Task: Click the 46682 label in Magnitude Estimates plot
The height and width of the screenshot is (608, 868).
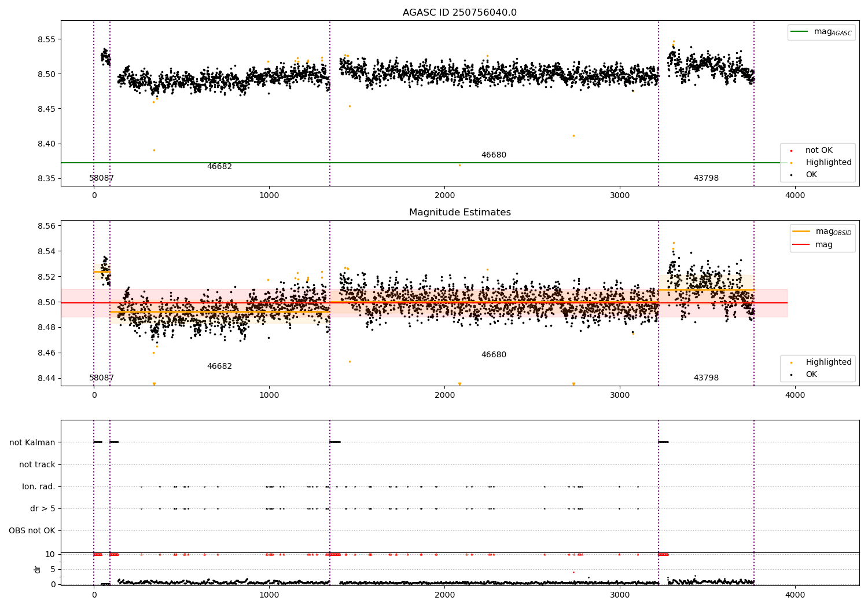Action: 219,367
